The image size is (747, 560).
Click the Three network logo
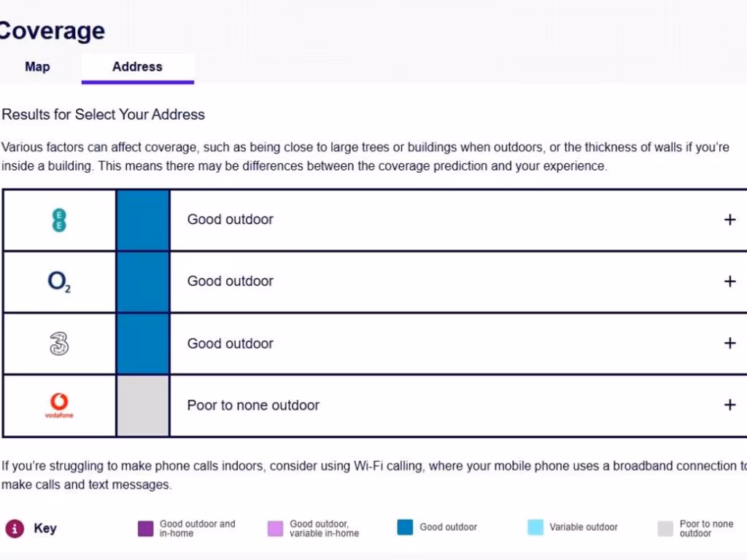tap(59, 343)
